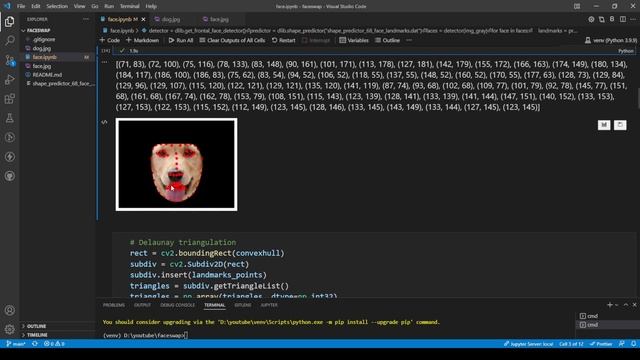Open the Manage gear icon
The height and width of the screenshot is (360, 640).
[x=9, y=329]
